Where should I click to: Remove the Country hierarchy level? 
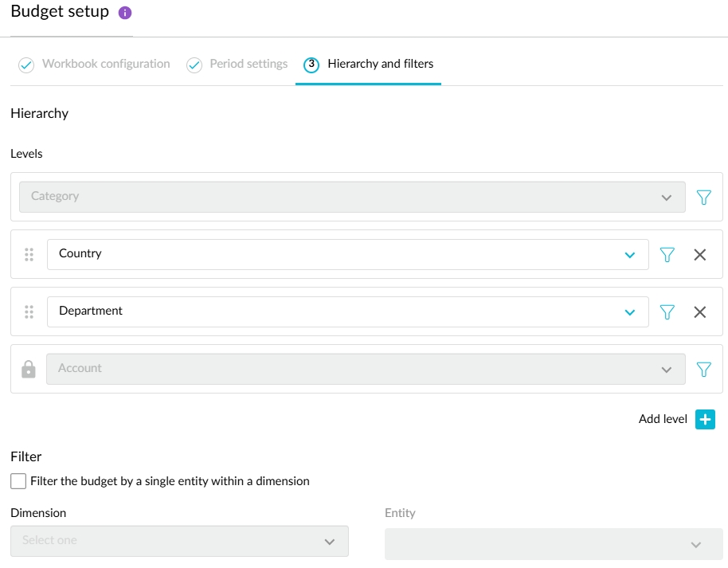(x=700, y=254)
